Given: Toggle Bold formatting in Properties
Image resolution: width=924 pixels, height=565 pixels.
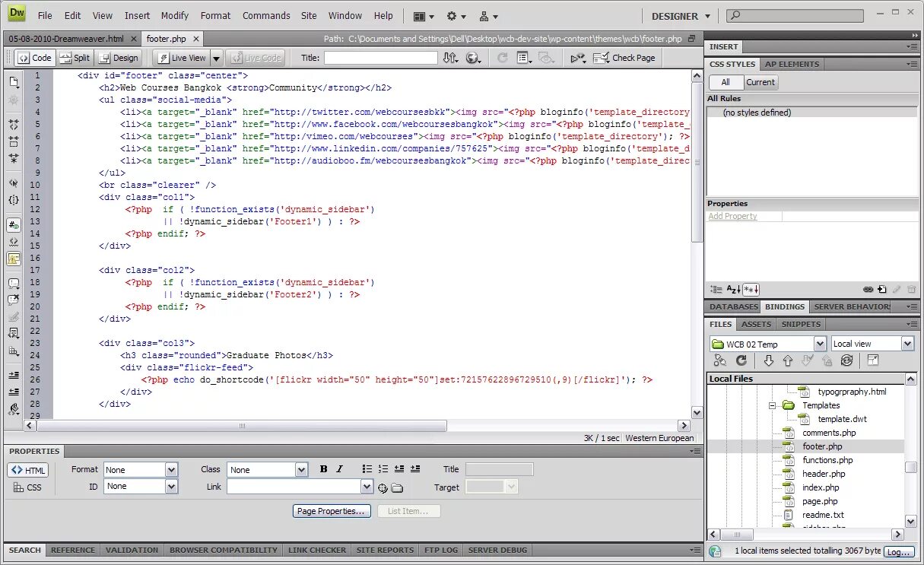Looking at the screenshot, I should tap(323, 469).
